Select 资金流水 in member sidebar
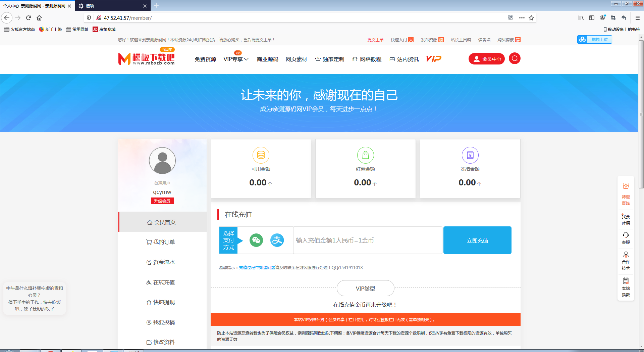 point(162,262)
